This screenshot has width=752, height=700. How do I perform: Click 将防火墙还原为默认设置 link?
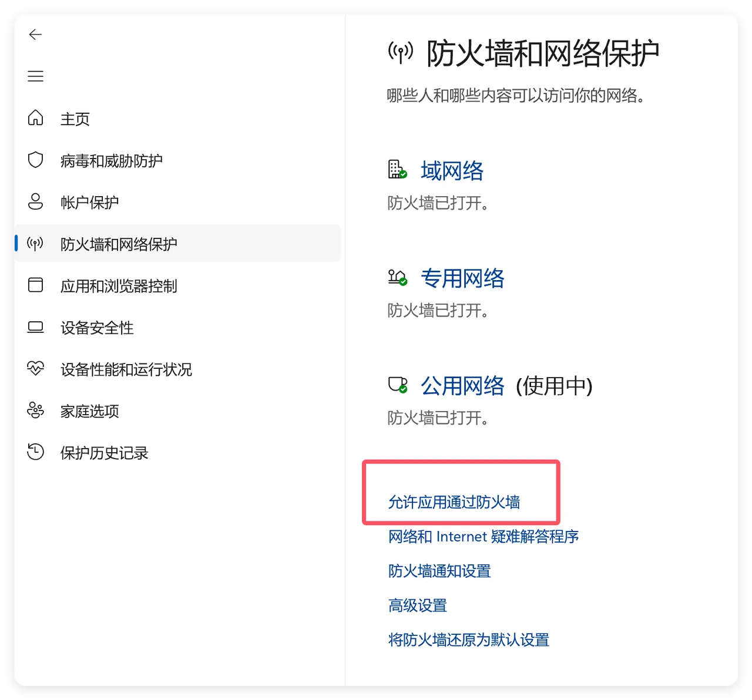pyautogui.click(x=468, y=640)
